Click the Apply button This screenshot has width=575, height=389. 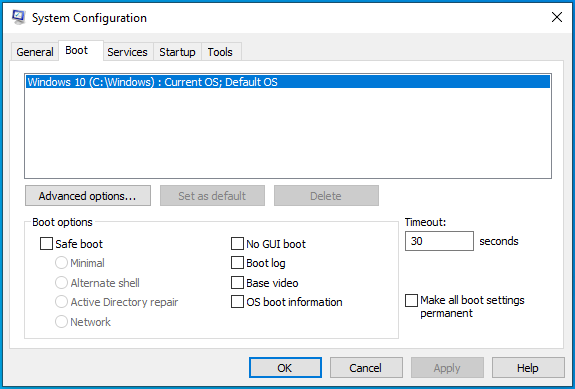(x=447, y=368)
